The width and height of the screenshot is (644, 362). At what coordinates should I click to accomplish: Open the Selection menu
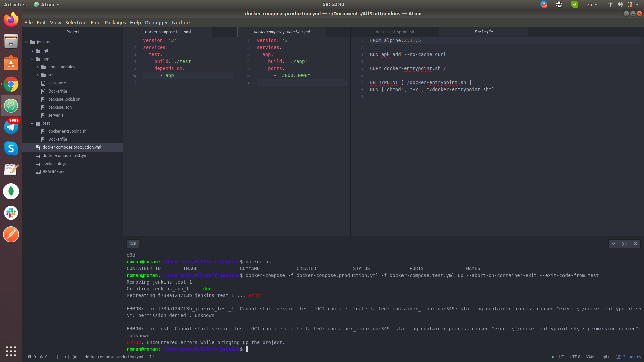point(76,23)
